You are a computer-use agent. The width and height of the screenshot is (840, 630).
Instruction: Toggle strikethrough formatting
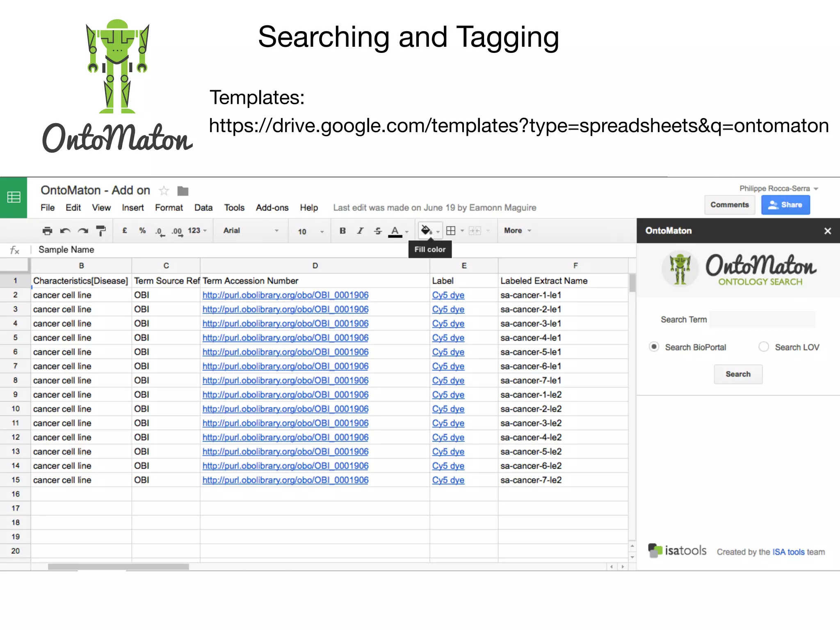(x=378, y=231)
